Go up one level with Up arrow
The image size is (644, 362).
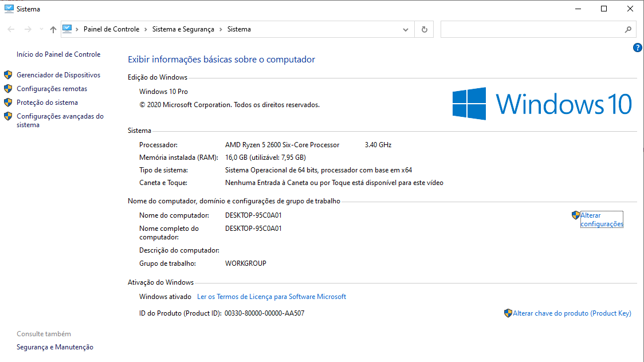(53, 29)
